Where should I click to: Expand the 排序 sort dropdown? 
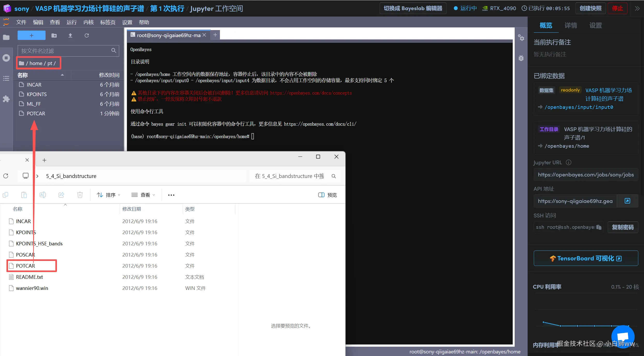click(x=108, y=195)
